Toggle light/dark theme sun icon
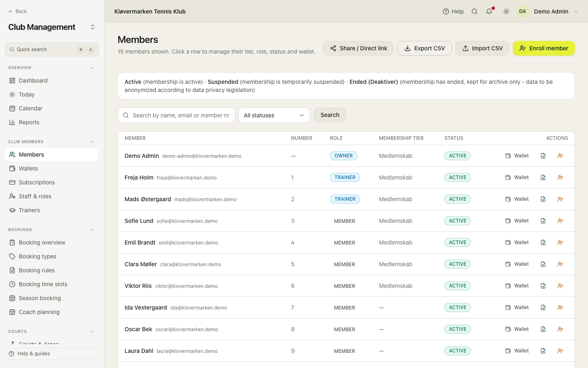588x368 pixels. (506, 11)
